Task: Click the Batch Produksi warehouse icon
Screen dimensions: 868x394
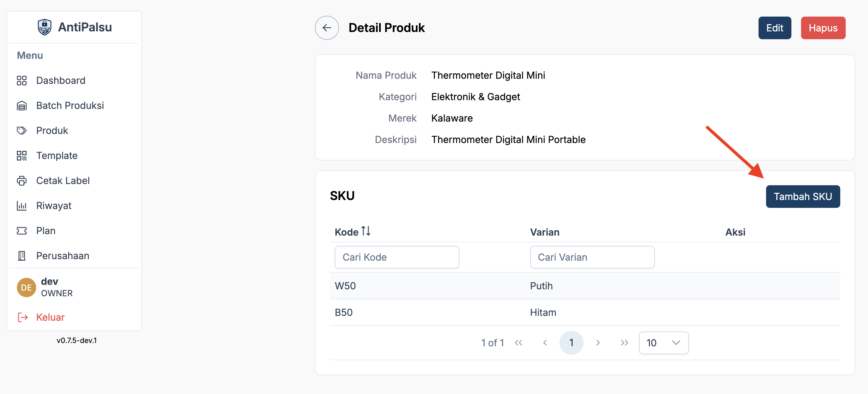Action: point(22,106)
